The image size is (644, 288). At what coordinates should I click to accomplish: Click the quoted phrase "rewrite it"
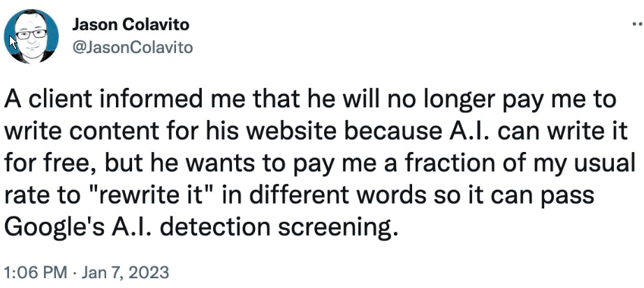(117, 196)
